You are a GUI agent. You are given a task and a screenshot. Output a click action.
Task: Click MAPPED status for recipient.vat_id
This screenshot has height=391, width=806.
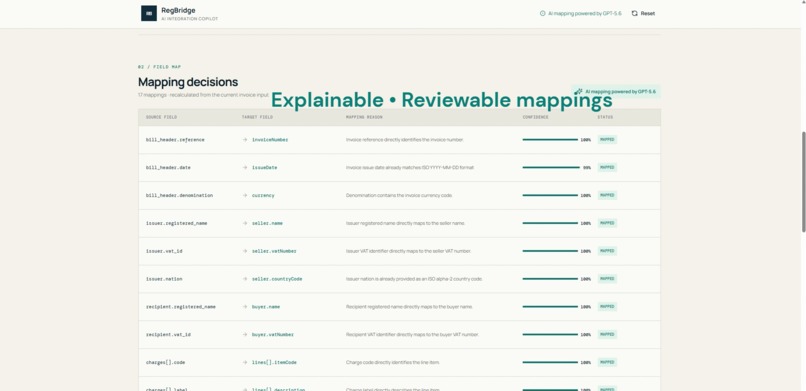pyautogui.click(x=607, y=334)
